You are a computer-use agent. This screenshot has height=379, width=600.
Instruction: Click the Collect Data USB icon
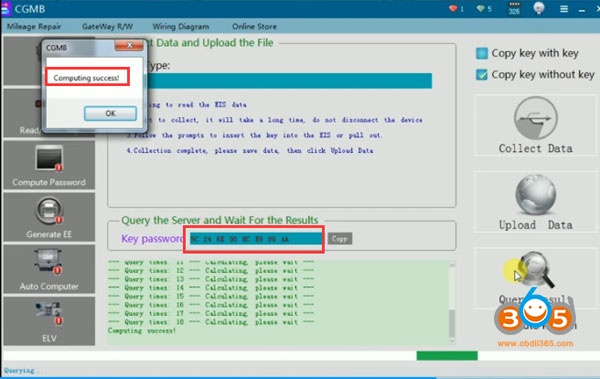(535, 118)
